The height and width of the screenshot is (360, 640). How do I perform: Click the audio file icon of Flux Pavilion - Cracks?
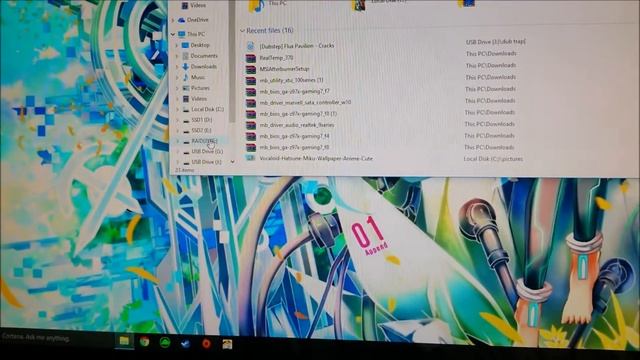[x=251, y=46]
